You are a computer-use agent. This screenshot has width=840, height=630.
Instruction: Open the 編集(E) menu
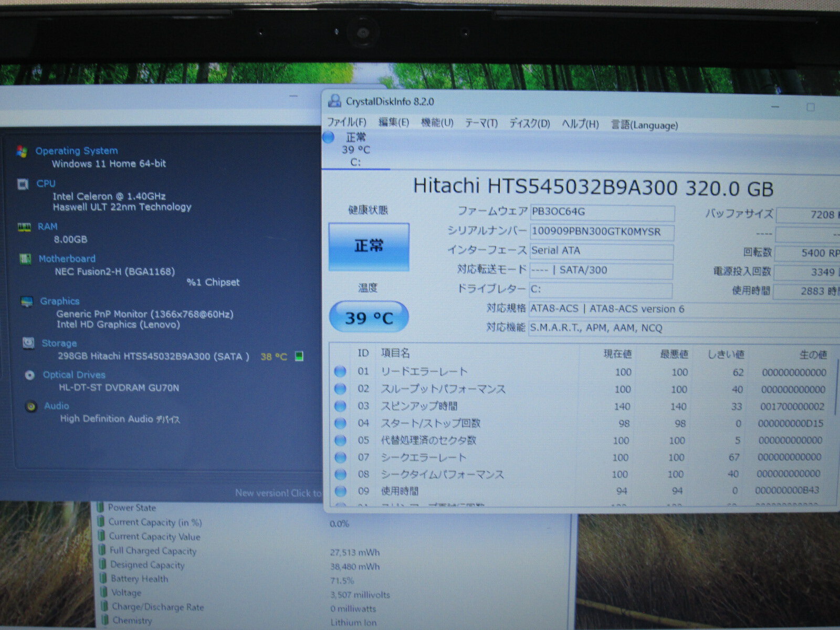pyautogui.click(x=394, y=122)
